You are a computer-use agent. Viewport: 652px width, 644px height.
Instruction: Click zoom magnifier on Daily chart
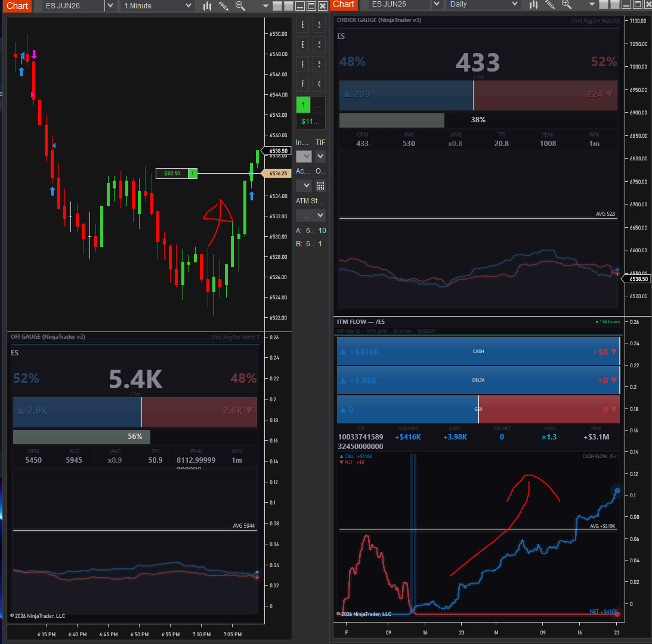pyautogui.click(x=566, y=5)
